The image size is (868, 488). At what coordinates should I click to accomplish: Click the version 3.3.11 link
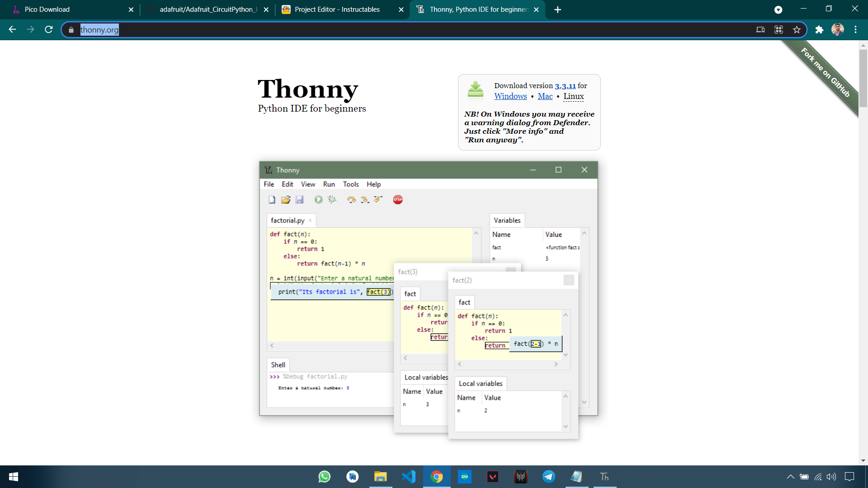coord(565,86)
